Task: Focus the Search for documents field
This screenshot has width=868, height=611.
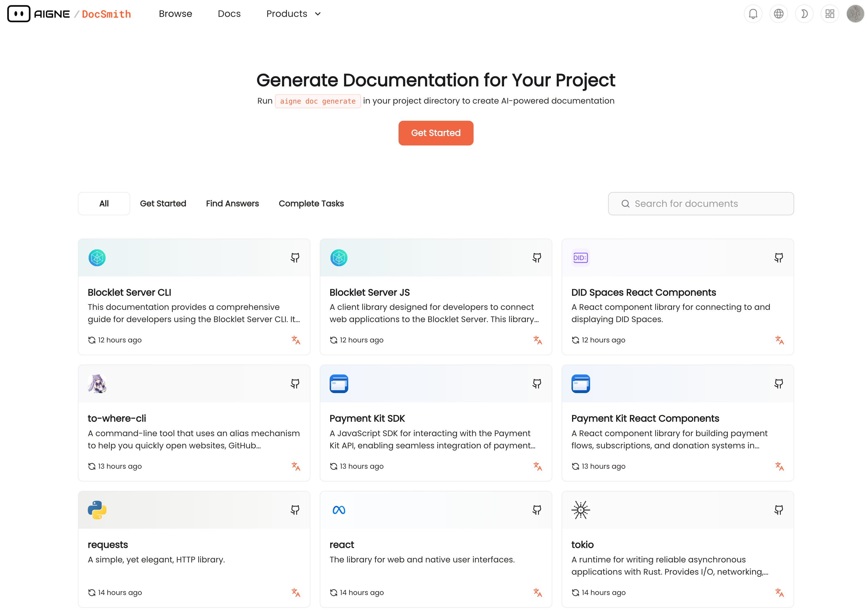Action: (701, 204)
